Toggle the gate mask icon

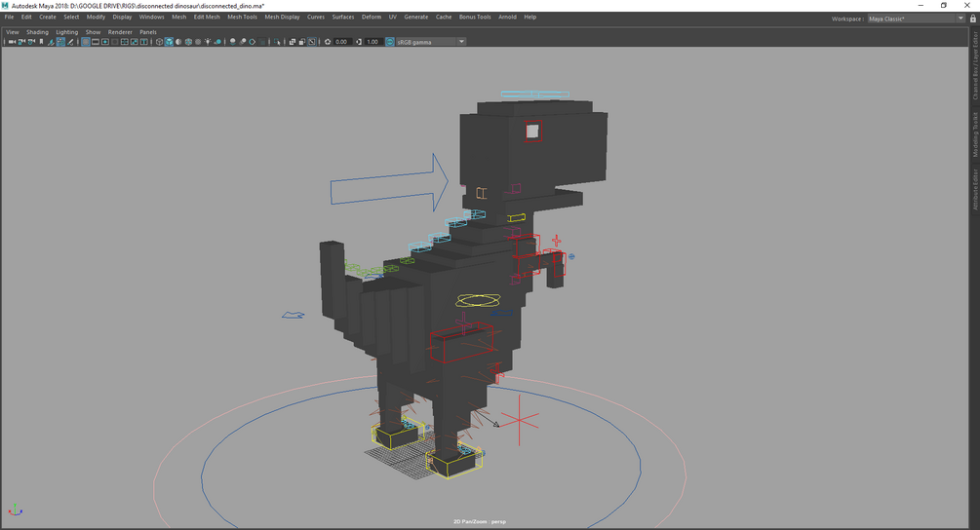114,42
